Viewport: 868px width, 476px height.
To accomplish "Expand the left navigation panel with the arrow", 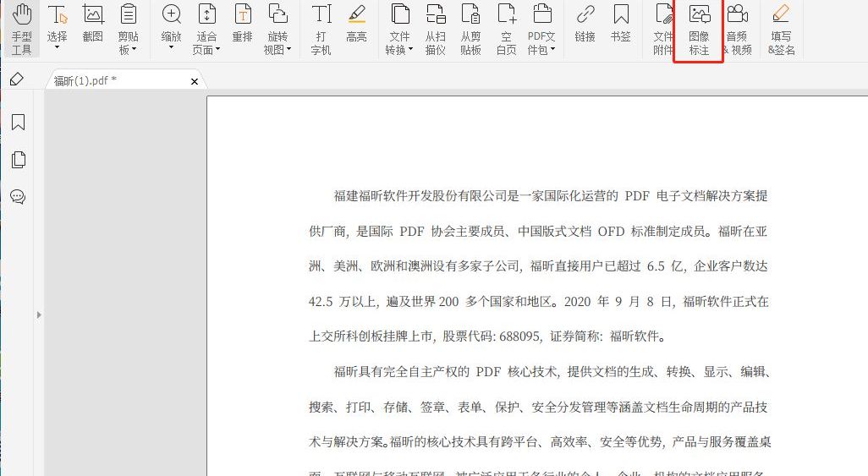I will (x=39, y=315).
